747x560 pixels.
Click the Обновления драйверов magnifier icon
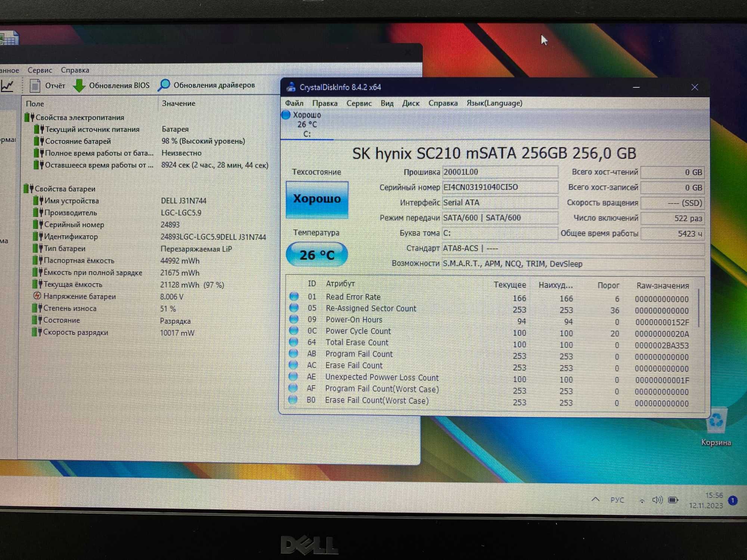point(164,85)
